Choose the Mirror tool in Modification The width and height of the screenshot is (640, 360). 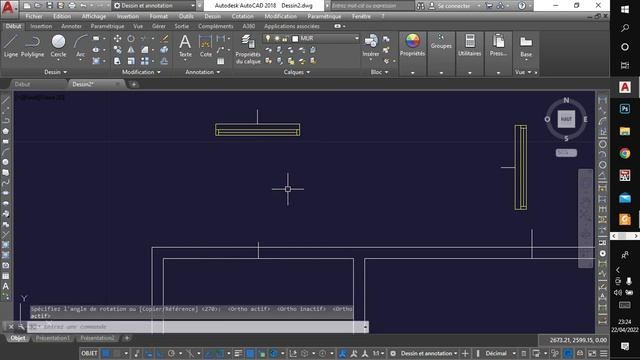point(131,50)
